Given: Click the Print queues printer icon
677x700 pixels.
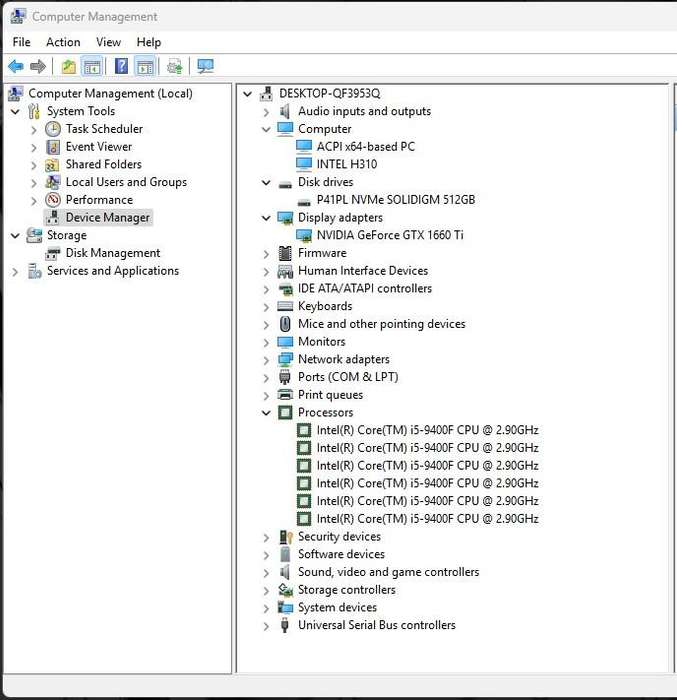Looking at the screenshot, I should (285, 395).
